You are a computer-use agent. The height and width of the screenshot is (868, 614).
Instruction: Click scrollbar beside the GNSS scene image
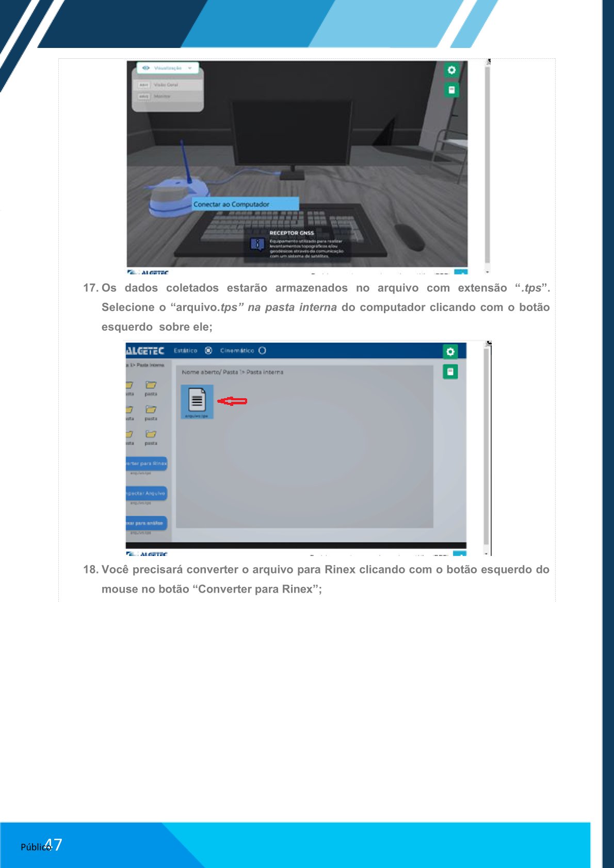(487, 165)
